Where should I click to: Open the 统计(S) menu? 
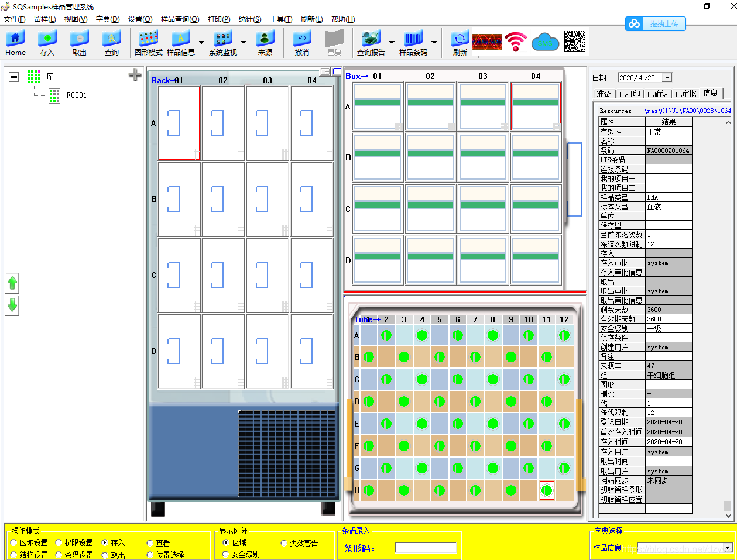[250, 19]
